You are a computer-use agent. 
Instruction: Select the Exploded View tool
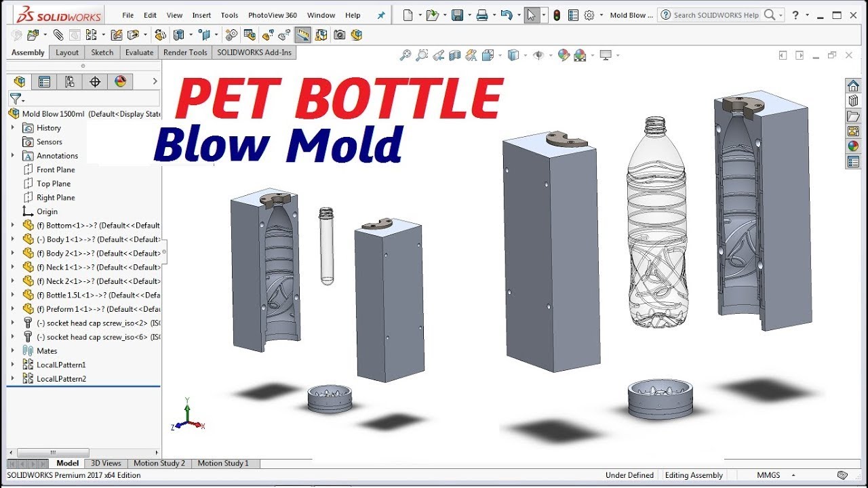tap(268, 35)
